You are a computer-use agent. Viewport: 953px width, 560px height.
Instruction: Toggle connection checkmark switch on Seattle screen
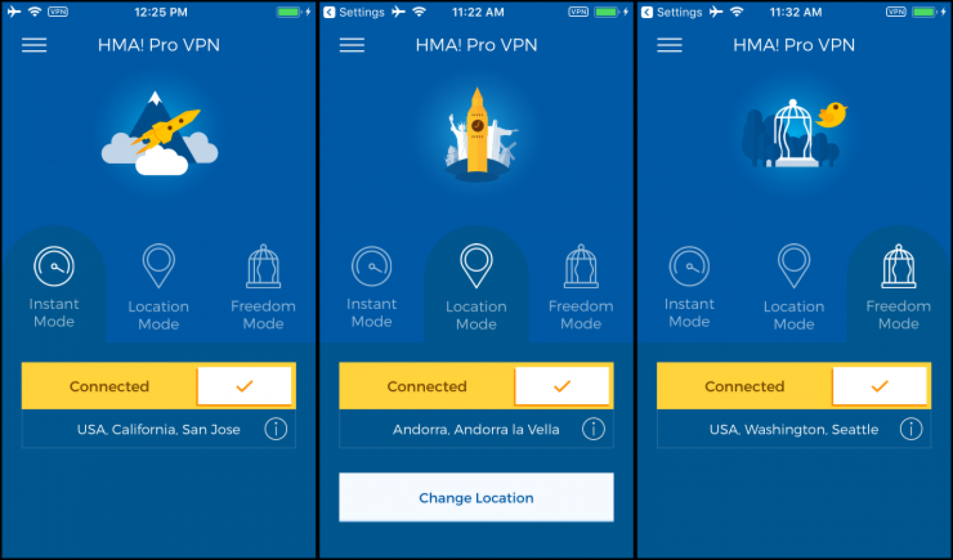click(x=880, y=386)
